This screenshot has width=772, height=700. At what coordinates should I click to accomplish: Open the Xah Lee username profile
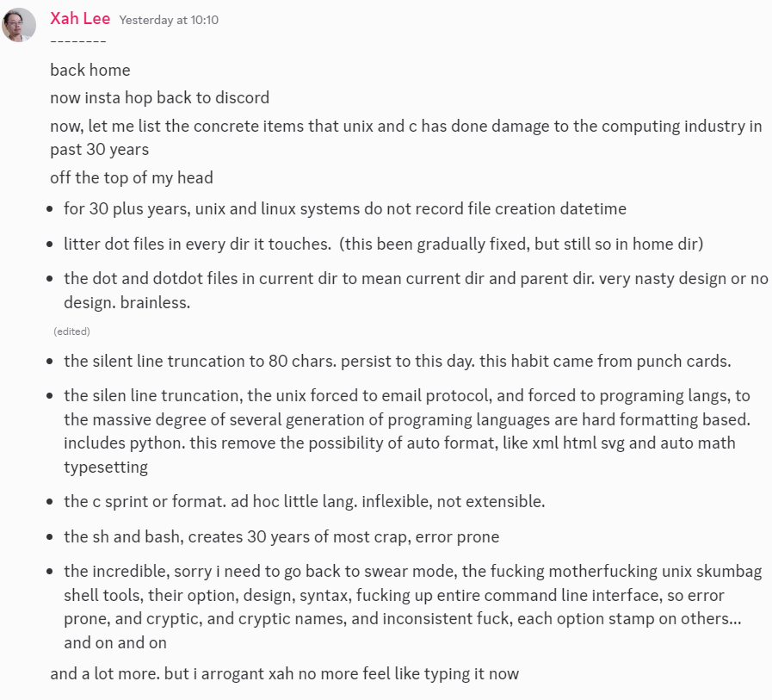coord(80,18)
